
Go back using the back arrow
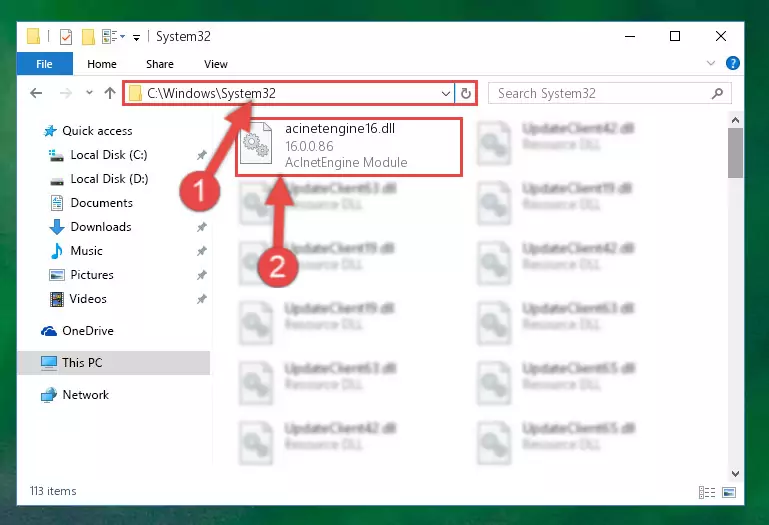(x=36, y=93)
